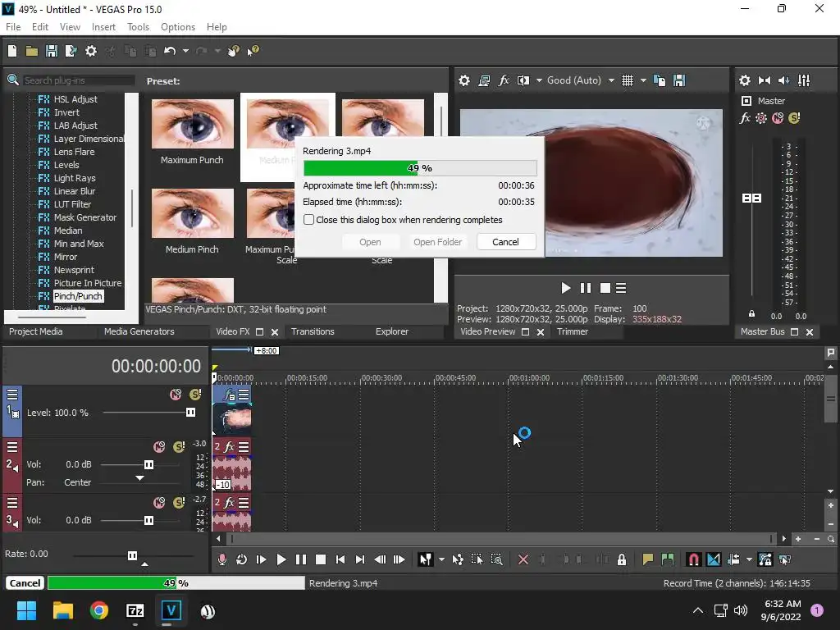Toggle Enable Snapping magnet
840x630 pixels.
(x=694, y=559)
